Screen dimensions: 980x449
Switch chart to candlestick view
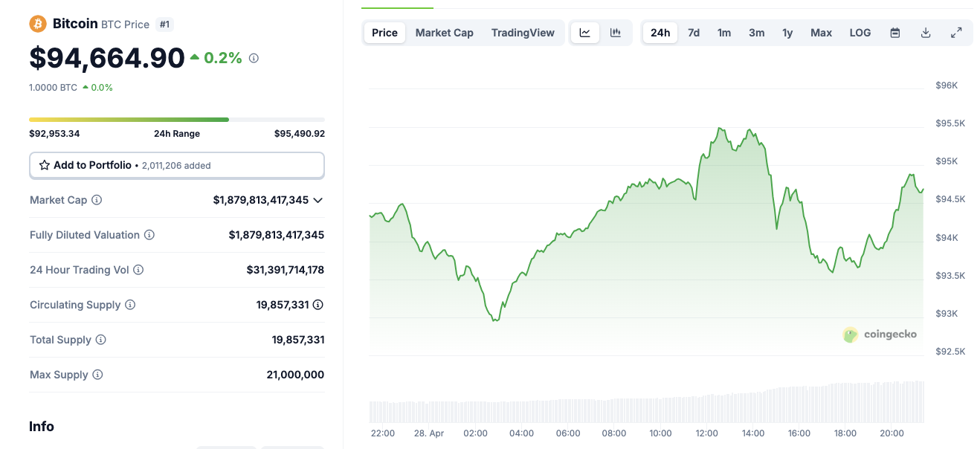click(615, 32)
